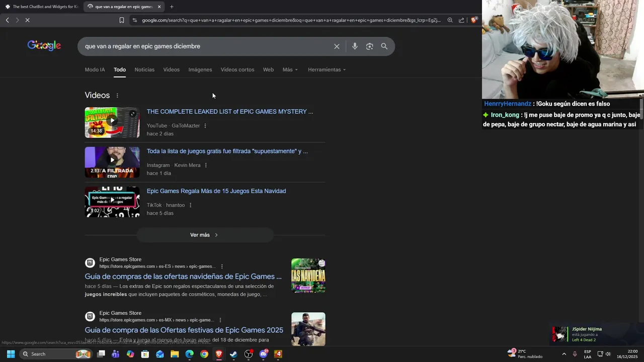Screen dimensions: 644x362
Task: Close the Google search results tab
Action: (x=159, y=7)
